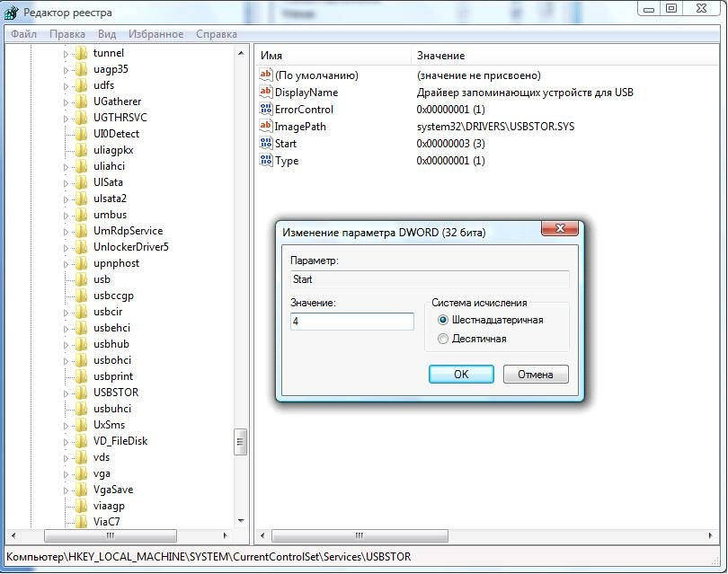Screen dimensions: 728x574
Task: Click the Значение input field containing 4
Action: tap(352, 321)
